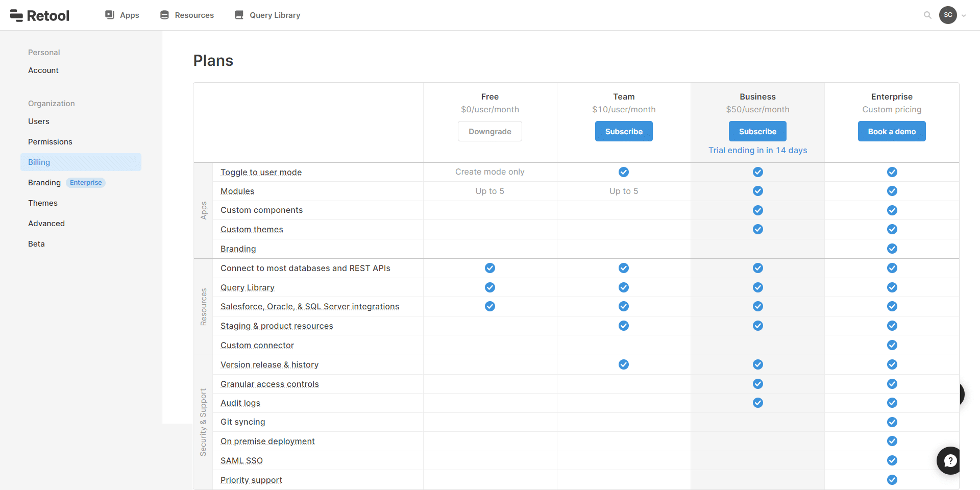Click the Enterprise badge beside Branding

[86, 183]
